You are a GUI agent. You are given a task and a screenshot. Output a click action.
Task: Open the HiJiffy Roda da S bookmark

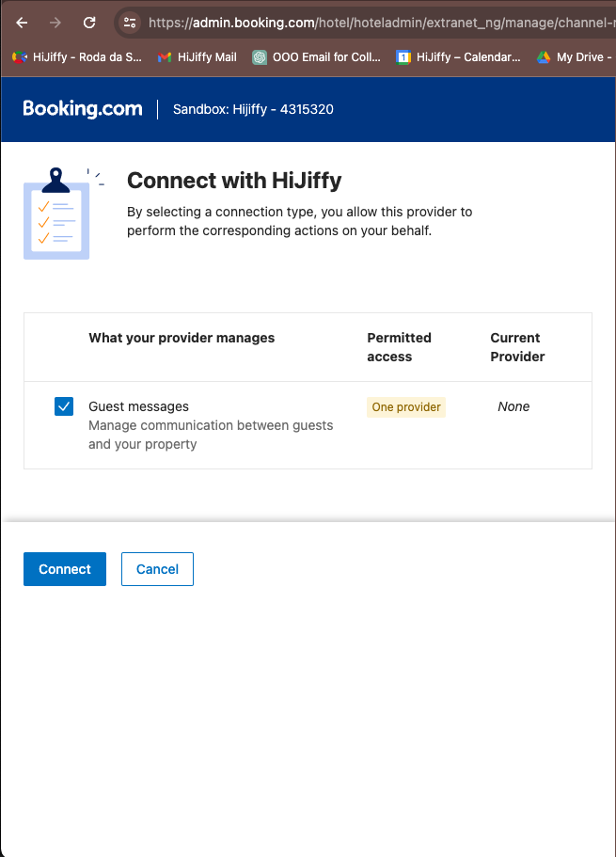tap(77, 57)
